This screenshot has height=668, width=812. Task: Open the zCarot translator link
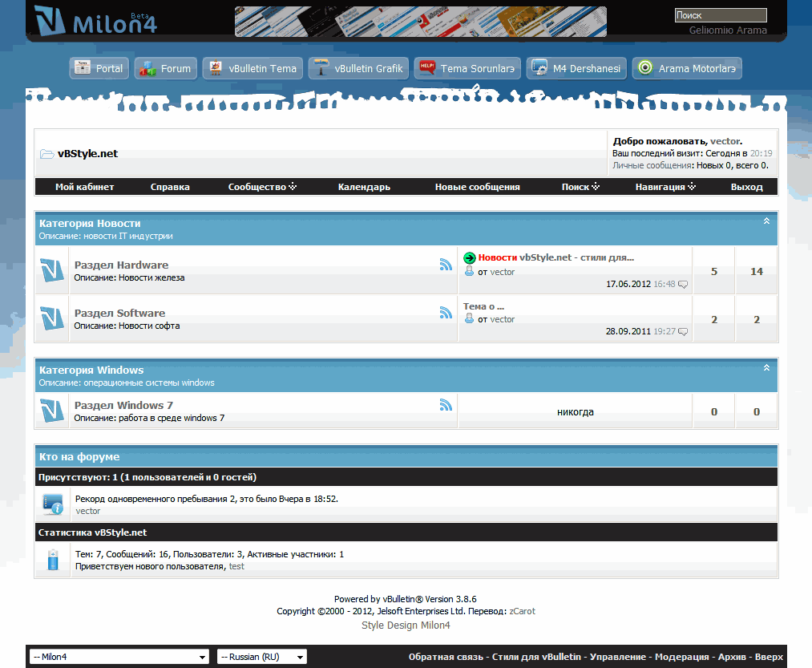(x=522, y=611)
